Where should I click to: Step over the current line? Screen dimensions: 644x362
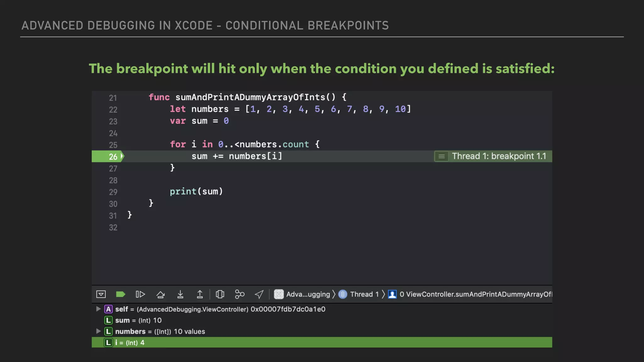(160, 294)
